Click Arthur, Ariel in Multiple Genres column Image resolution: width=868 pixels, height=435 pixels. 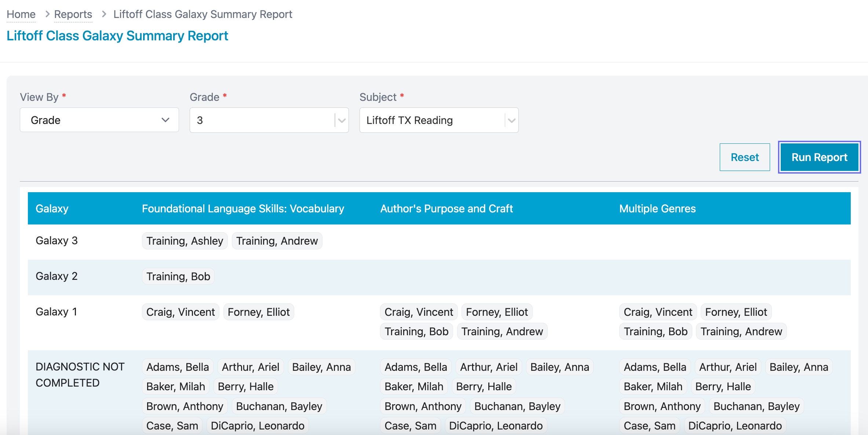click(728, 367)
